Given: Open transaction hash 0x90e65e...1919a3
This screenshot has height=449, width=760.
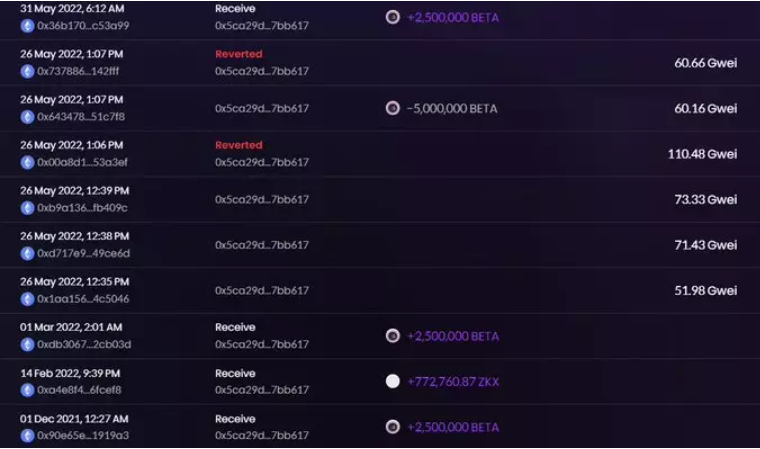Looking at the screenshot, I should pyautogui.click(x=82, y=436).
